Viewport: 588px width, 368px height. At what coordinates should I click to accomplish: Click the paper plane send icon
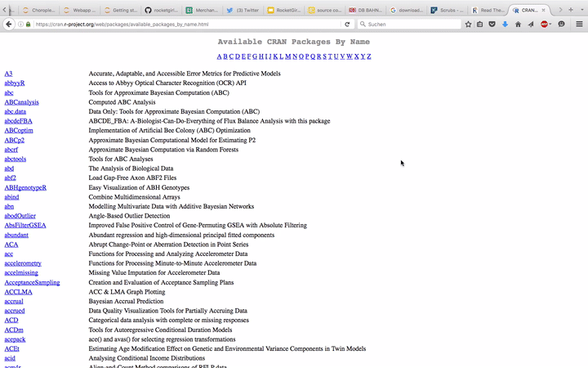[531, 25]
